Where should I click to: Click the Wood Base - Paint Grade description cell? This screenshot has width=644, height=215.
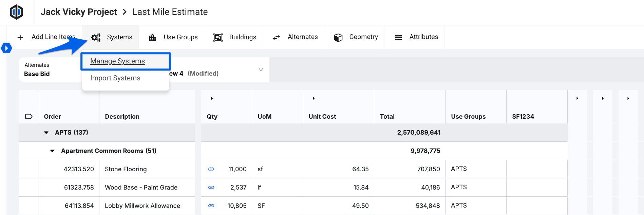click(141, 187)
